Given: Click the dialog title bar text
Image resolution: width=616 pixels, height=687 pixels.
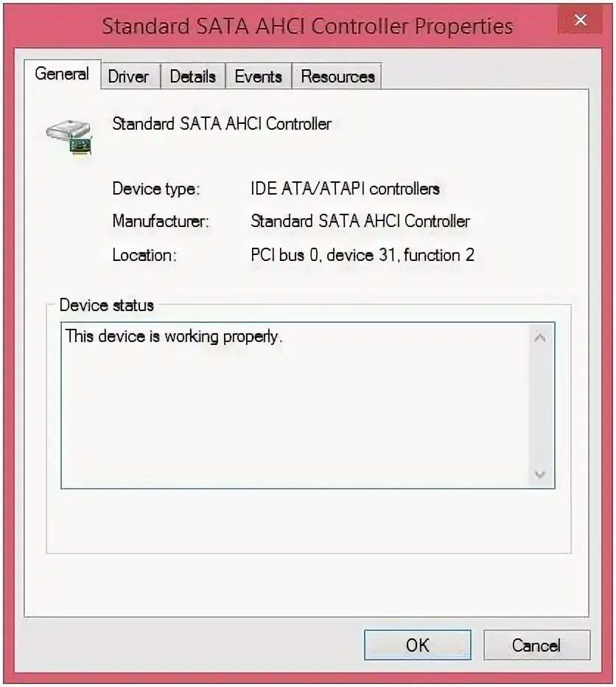Looking at the screenshot, I should [307, 27].
